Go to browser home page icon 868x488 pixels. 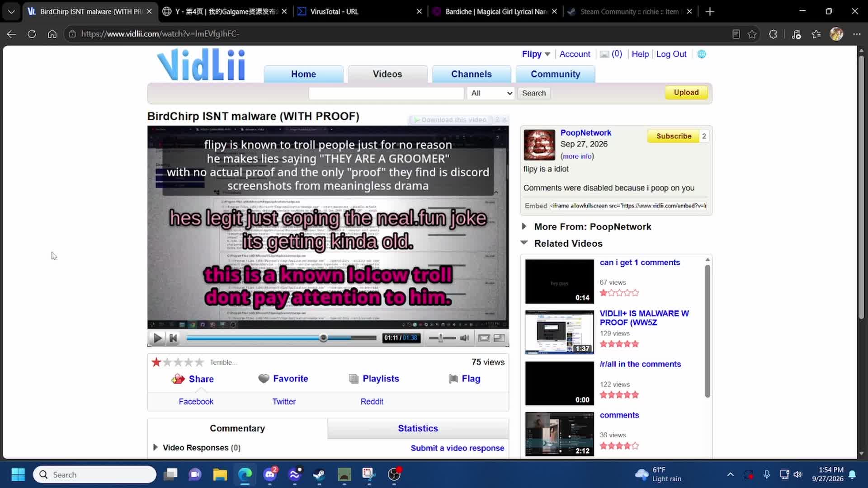click(x=52, y=34)
